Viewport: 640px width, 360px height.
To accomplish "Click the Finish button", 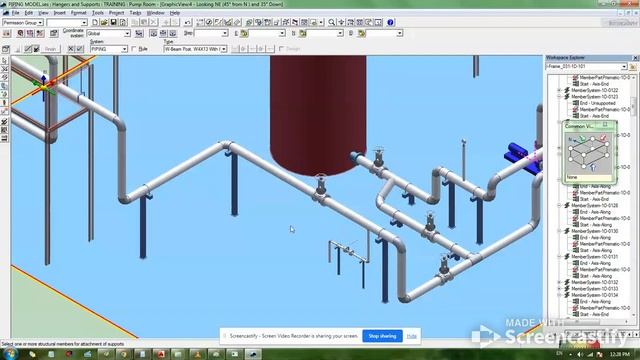I will [51, 49].
